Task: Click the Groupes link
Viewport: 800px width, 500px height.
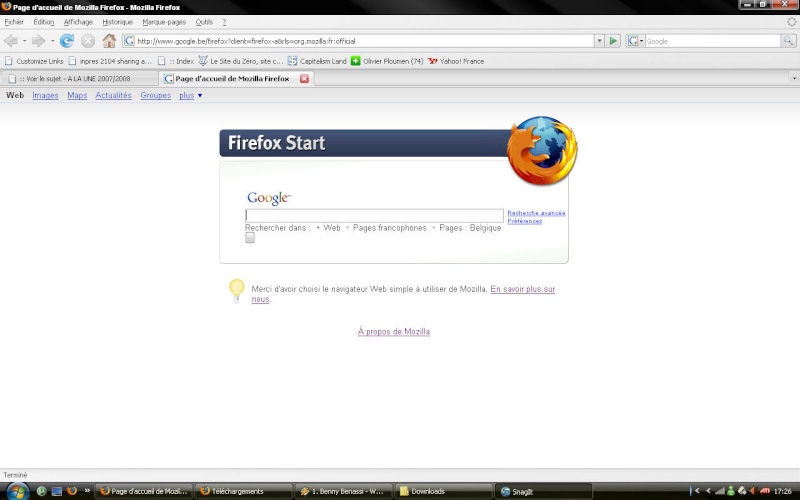Action: pos(156,95)
